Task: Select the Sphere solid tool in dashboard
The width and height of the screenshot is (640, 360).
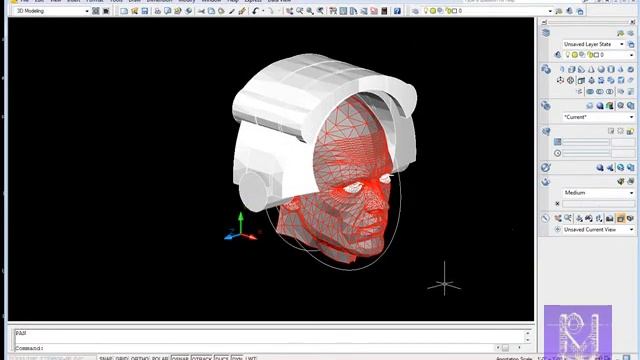Action: pos(601,69)
